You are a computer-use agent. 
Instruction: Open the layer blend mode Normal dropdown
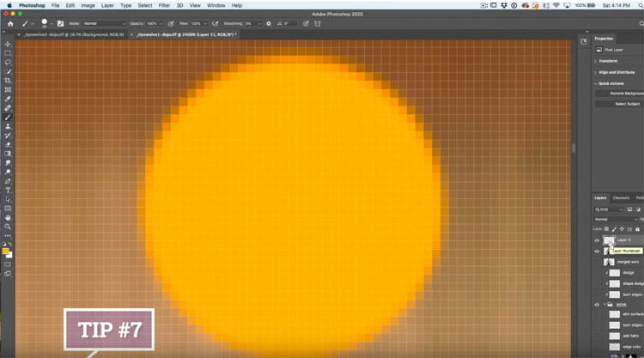[616, 219]
